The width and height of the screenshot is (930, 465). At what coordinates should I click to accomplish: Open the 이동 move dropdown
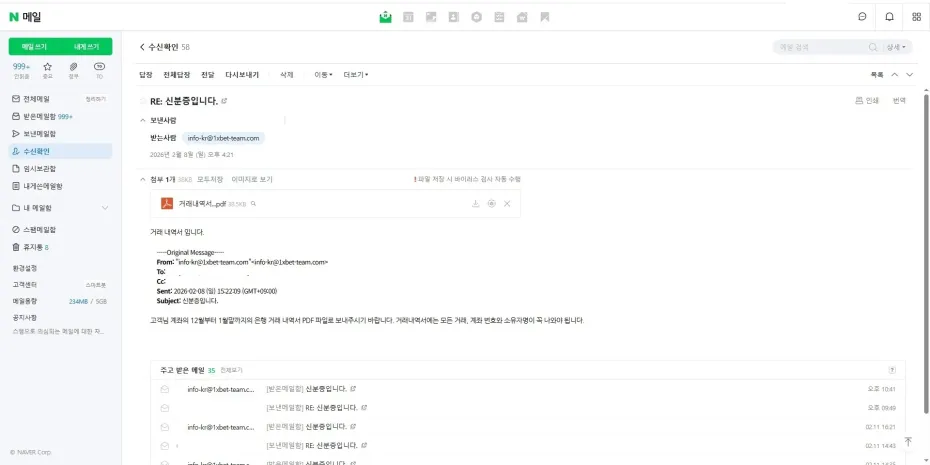[x=323, y=75]
